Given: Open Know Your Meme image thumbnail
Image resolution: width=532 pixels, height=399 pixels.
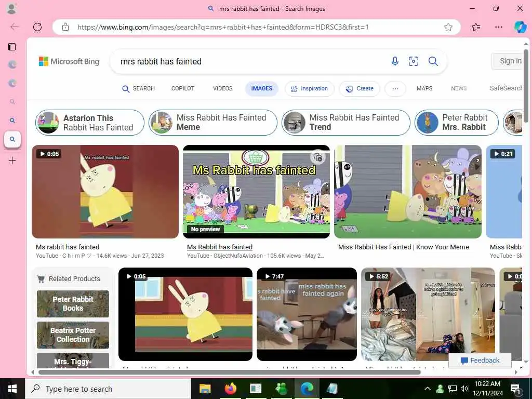Looking at the screenshot, I should 407,192.
